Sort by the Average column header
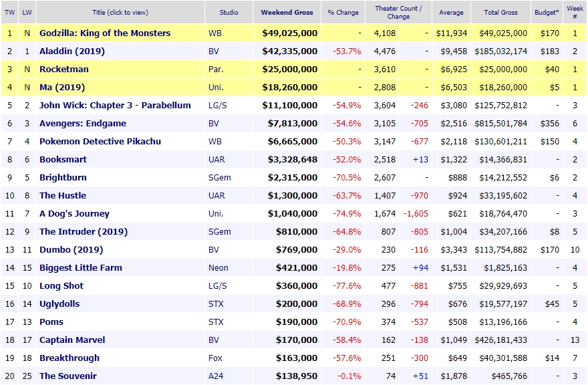Image resolution: width=588 pixels, height=385 pixels. coord(451,13)
